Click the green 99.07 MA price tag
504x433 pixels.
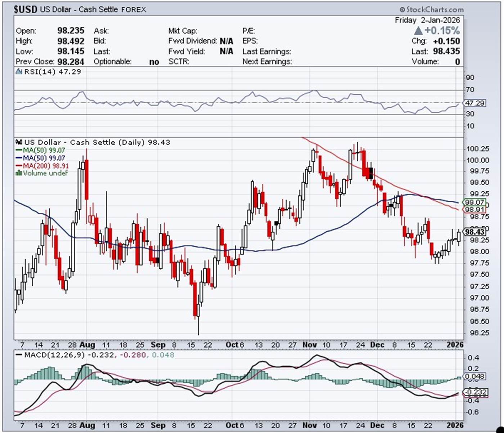point(474,202)
